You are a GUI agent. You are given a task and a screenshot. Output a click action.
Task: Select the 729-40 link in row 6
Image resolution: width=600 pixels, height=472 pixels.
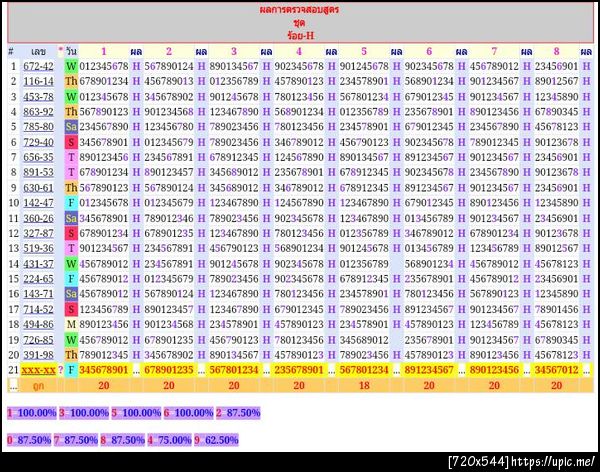38,142
